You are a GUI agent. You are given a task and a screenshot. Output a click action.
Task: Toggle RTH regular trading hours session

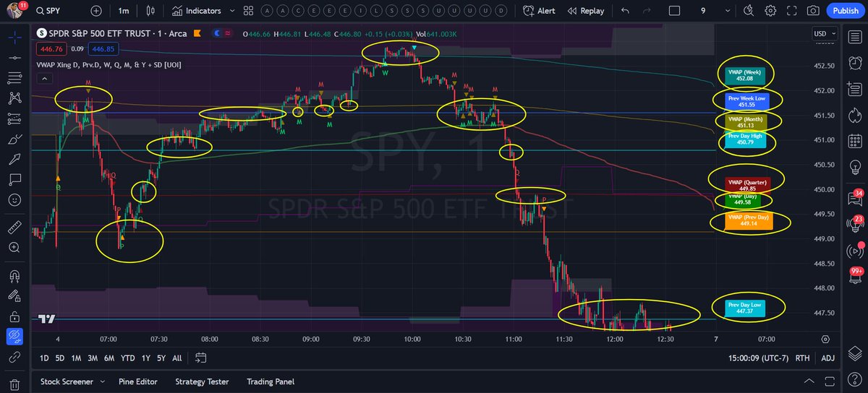click(x=802, y=358)
